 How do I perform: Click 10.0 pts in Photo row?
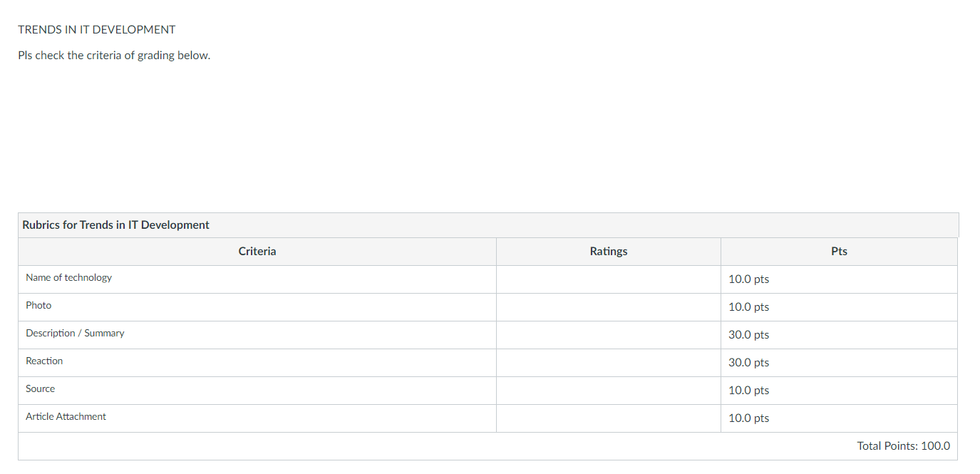point(748,306)
